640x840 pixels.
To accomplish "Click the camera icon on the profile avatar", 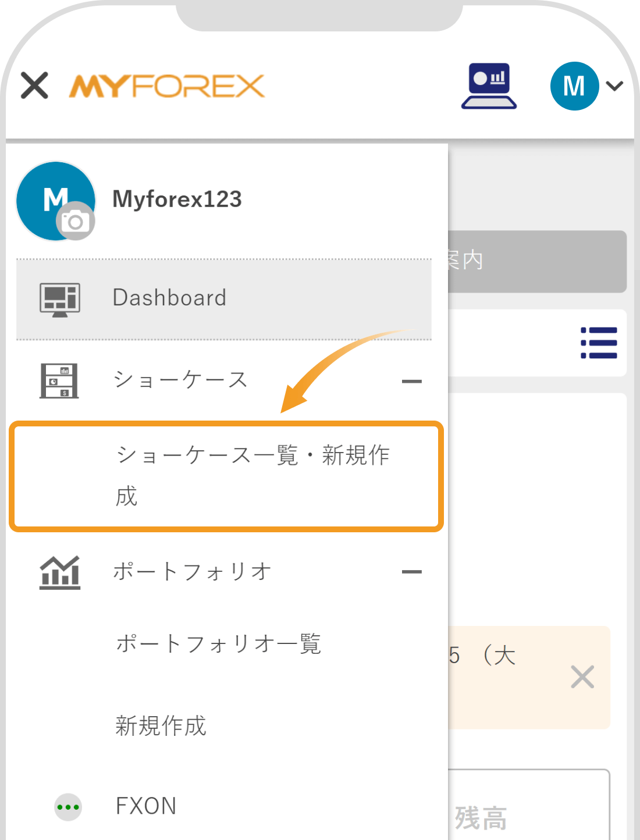I will tap(77, 221).
